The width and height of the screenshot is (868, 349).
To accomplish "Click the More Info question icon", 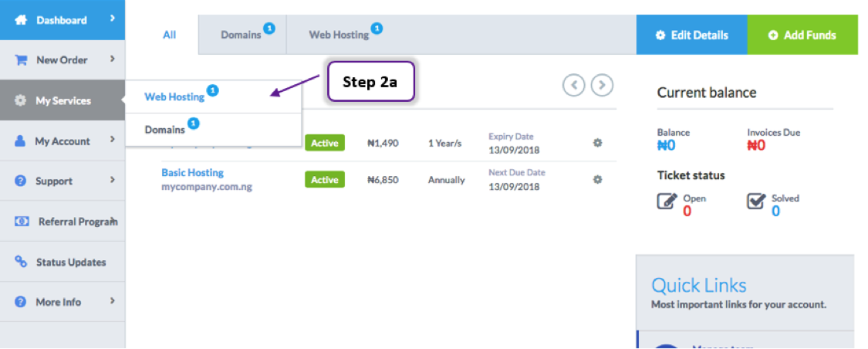I will pos(21,302).
